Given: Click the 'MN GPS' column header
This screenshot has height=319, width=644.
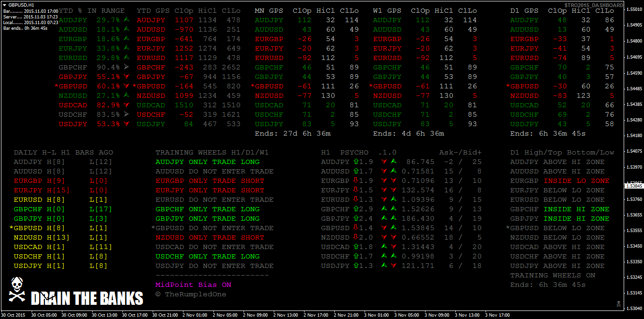Looking at the screenshot, I should click(x=269, y=10).
